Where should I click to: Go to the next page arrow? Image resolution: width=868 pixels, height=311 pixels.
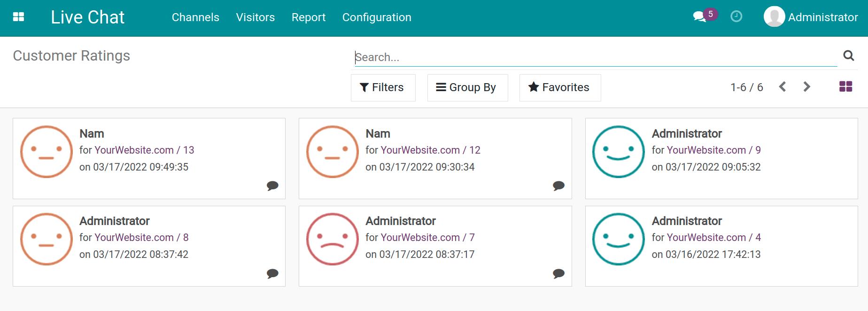click(x=806, y=87)
